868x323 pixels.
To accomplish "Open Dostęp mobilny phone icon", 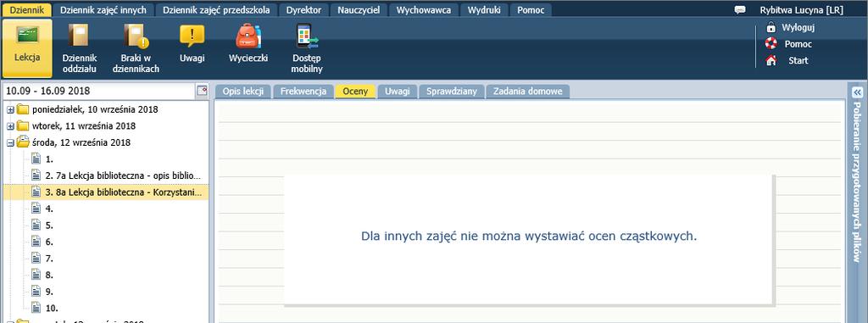I will tap(307, 36).
